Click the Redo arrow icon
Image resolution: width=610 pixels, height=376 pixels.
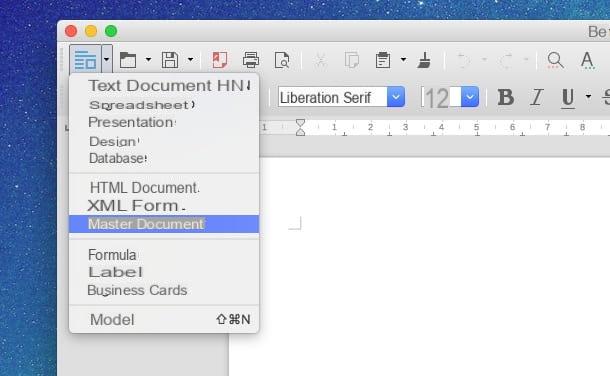coord(506,61)
